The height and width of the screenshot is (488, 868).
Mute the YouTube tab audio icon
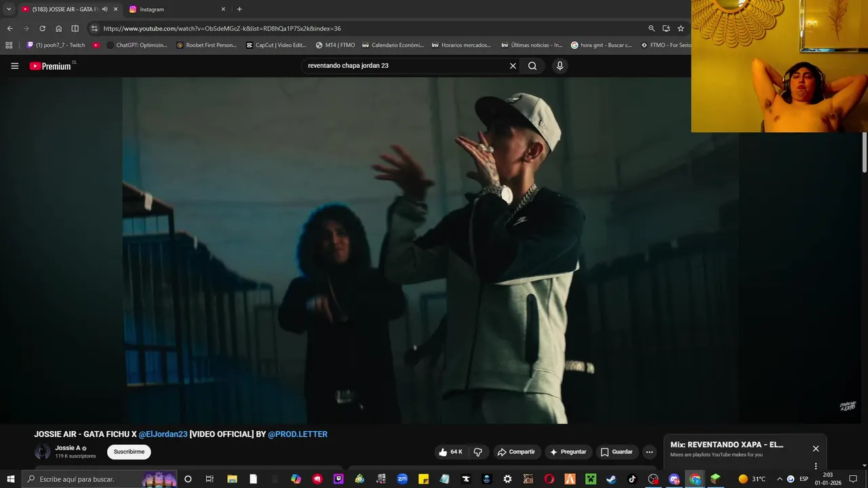click(105, 9)
